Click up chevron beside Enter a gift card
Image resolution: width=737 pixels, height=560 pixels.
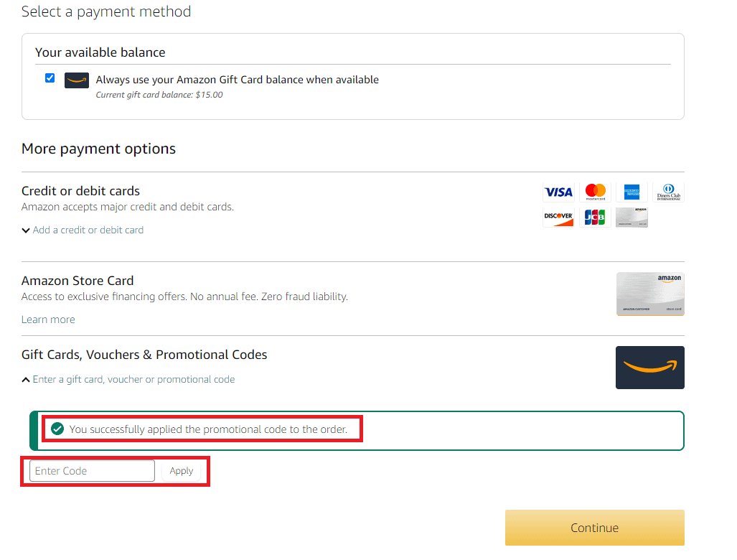point(26,380)
